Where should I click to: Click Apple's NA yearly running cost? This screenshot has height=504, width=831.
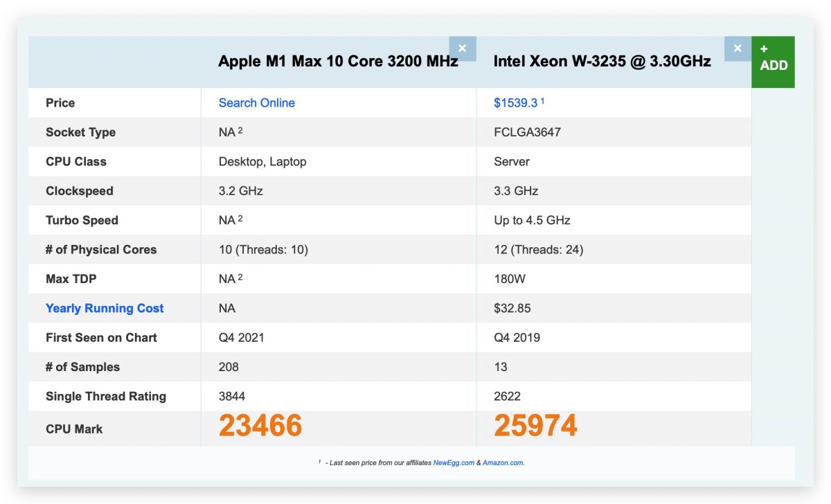[x=227, y=308]
